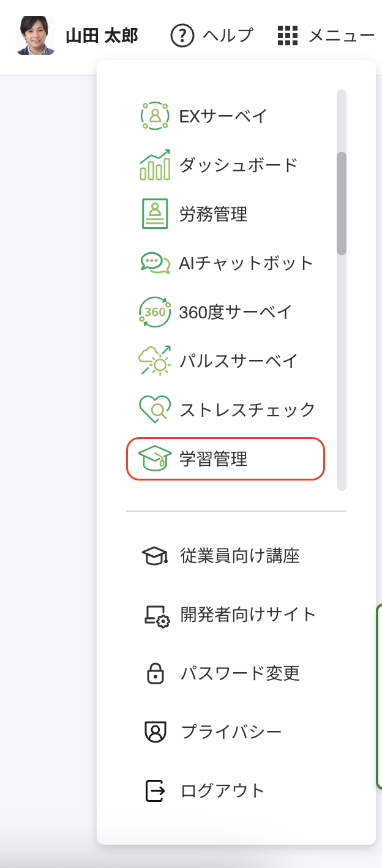Select the パルスサーベイ weather icon
This screenshot has width=382, height=868.
pos(155,361)
